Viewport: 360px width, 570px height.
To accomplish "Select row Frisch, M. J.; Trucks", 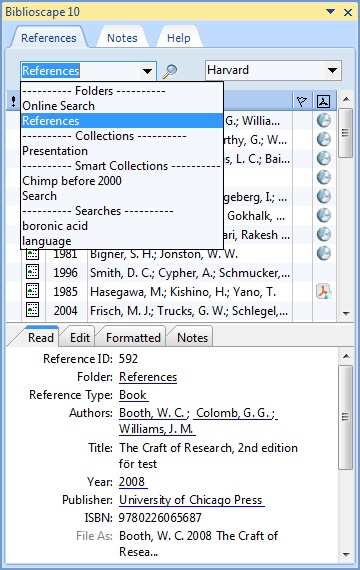I will tap(190, 310).
